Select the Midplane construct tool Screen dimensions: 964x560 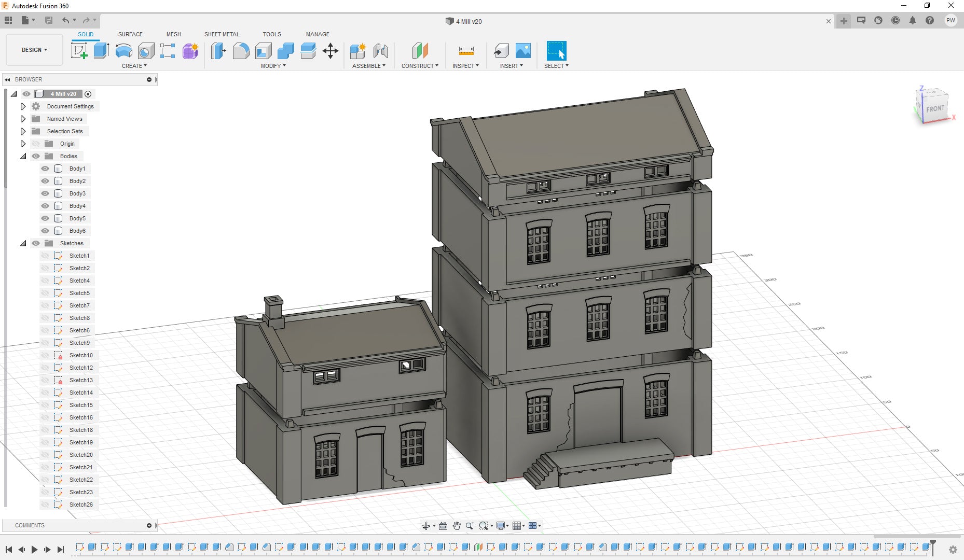pyautogui.click(x=420, y=51)
